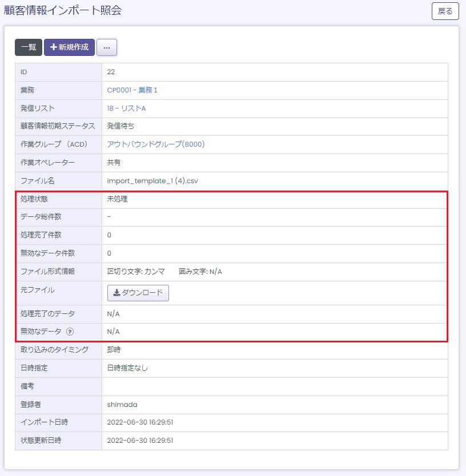Viewport: 466px width, 476px height.
Task: Click the 区切り文字: カンマ text
Action: click(x=136, y=272)
